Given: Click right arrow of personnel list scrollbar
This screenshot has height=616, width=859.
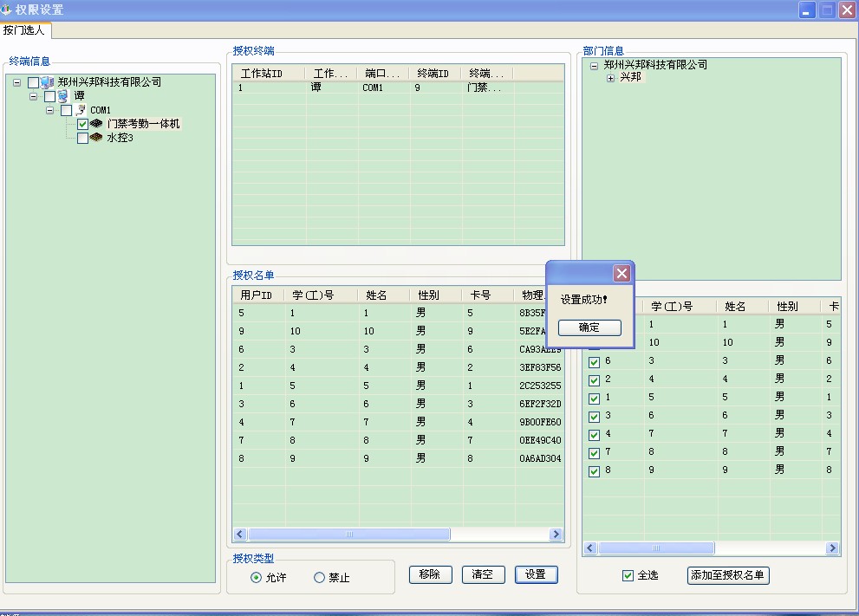Looking at the screenshot, I should (x=833, y=548).
